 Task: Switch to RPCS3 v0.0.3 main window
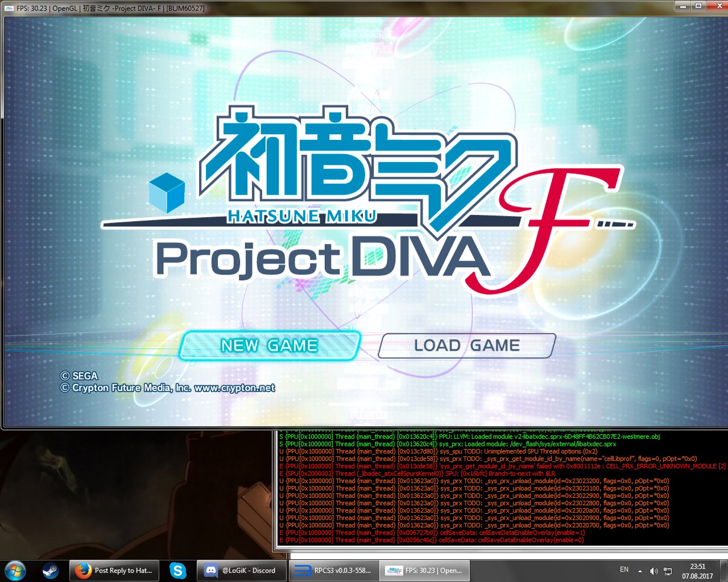pyautogui.click(x=334, y=571)
